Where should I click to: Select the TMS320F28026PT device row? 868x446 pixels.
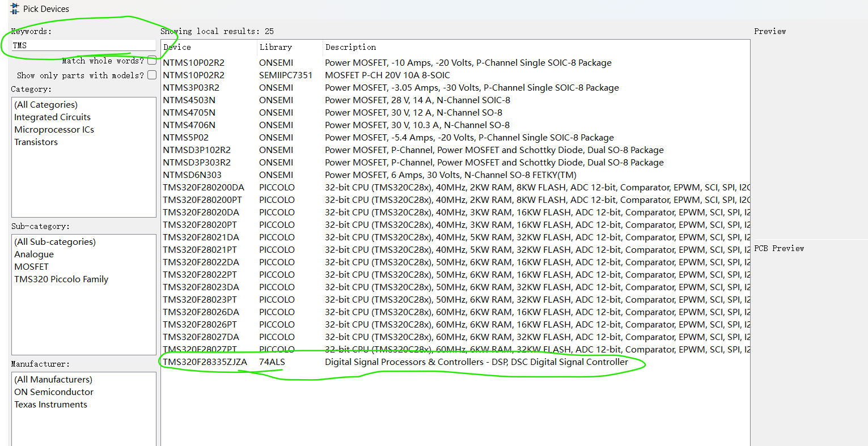(x=455, y=325)
